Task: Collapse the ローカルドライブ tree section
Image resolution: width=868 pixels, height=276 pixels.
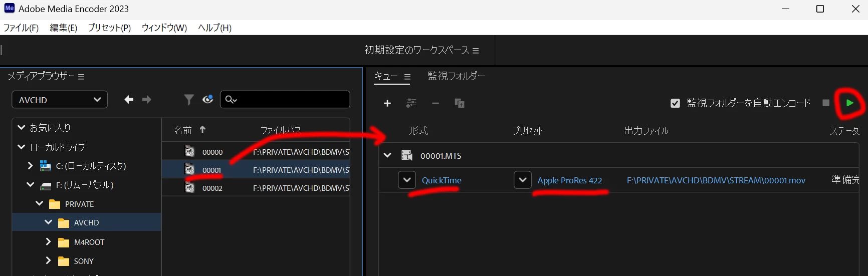Action: tap(21, 147)
